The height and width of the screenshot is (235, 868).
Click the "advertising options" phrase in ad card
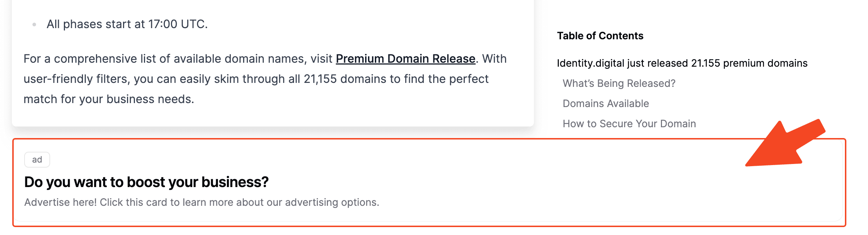pos(332,202)
